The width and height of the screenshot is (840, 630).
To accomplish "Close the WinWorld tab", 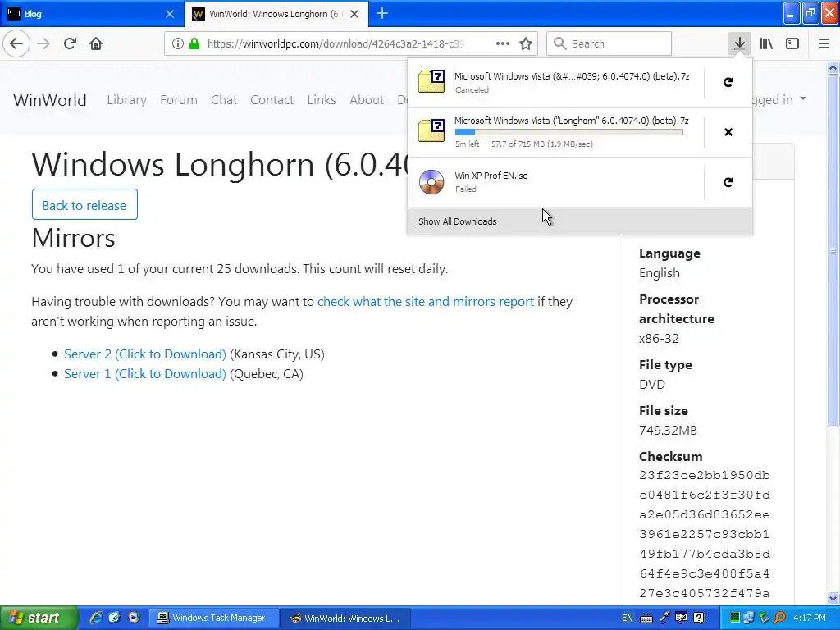I will point(354,14).
